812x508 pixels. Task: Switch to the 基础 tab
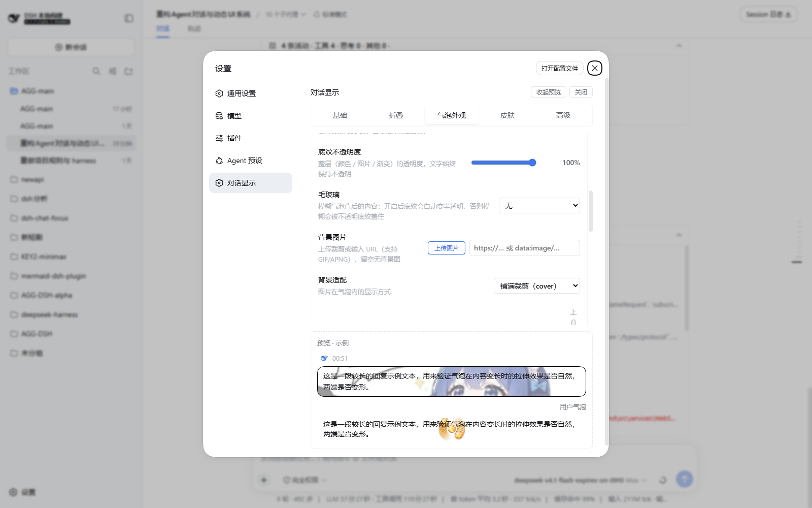click(340, 115)
